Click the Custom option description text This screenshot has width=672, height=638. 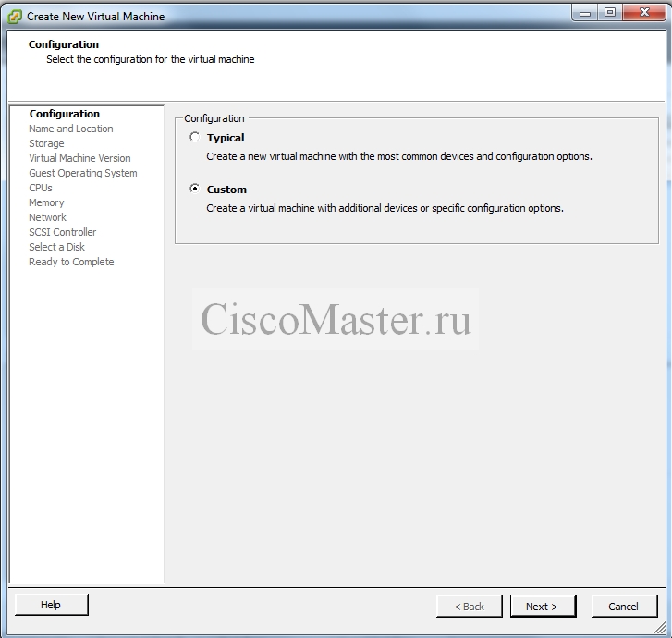385,208
